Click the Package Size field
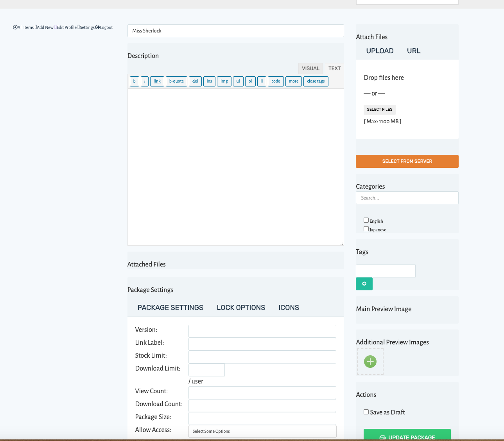 262,418
